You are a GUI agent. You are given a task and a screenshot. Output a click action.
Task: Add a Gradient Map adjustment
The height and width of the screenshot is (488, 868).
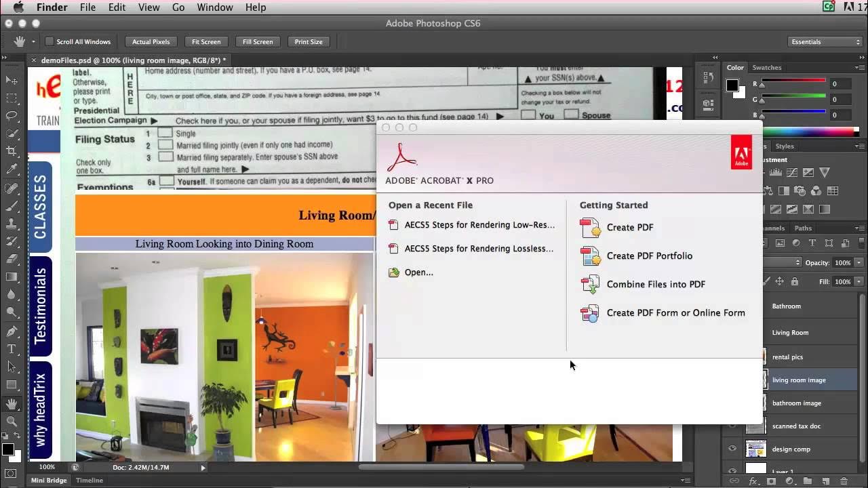[825, 209]
